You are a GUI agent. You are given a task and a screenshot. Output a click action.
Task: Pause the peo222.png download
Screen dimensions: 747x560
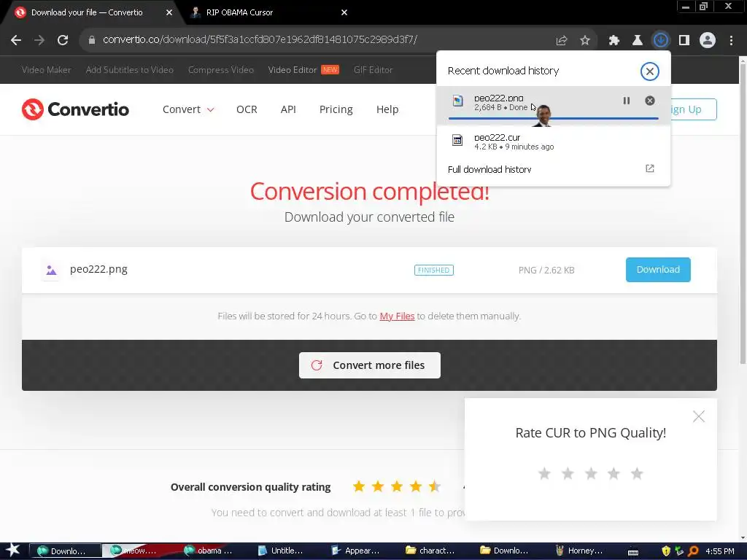point(627,101)
